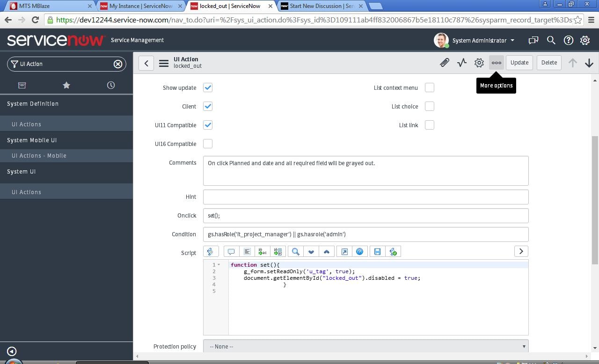Click the comment toggle icon in script toolbar
The image size is (599, 364).
(231, 252)
